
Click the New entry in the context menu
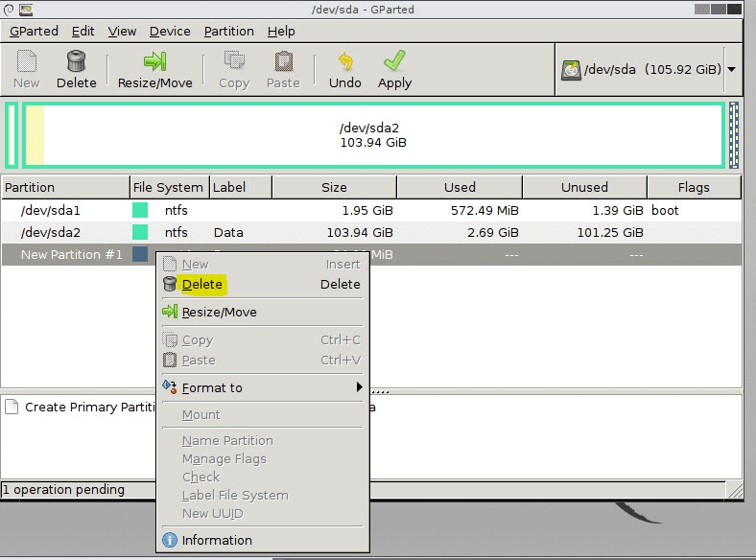pyautogui.click(x=262, y=265)
